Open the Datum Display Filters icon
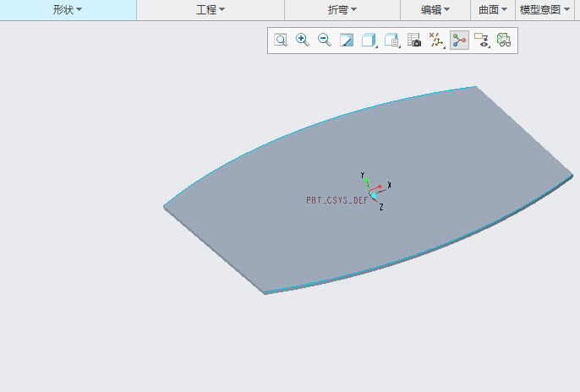This screenshot has width=580, height=392. 436,40
